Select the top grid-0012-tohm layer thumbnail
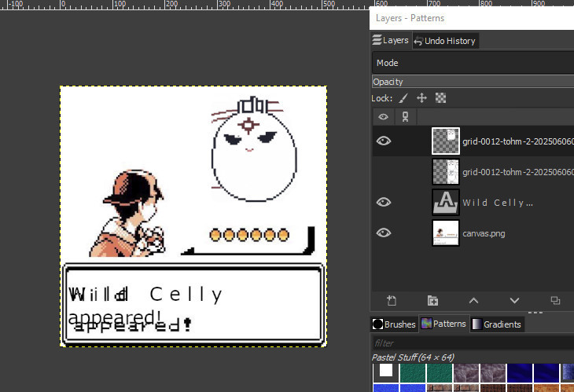Image resolution: width=574 pixels, height=392 pixels. point(446,141)
